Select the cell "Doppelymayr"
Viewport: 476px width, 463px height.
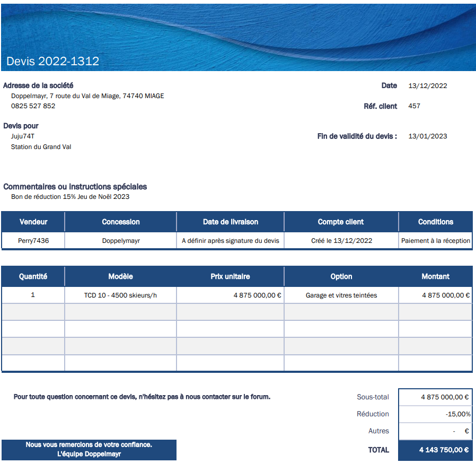pos(121,241)
